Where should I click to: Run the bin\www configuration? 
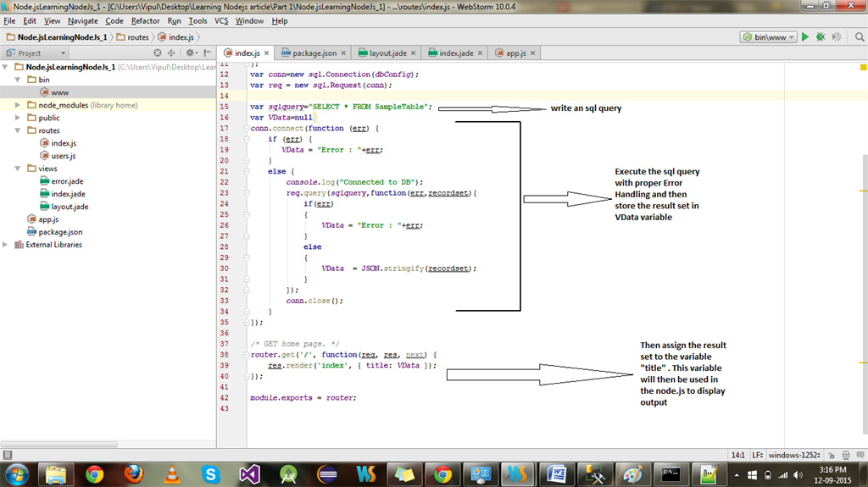(805, 37)
